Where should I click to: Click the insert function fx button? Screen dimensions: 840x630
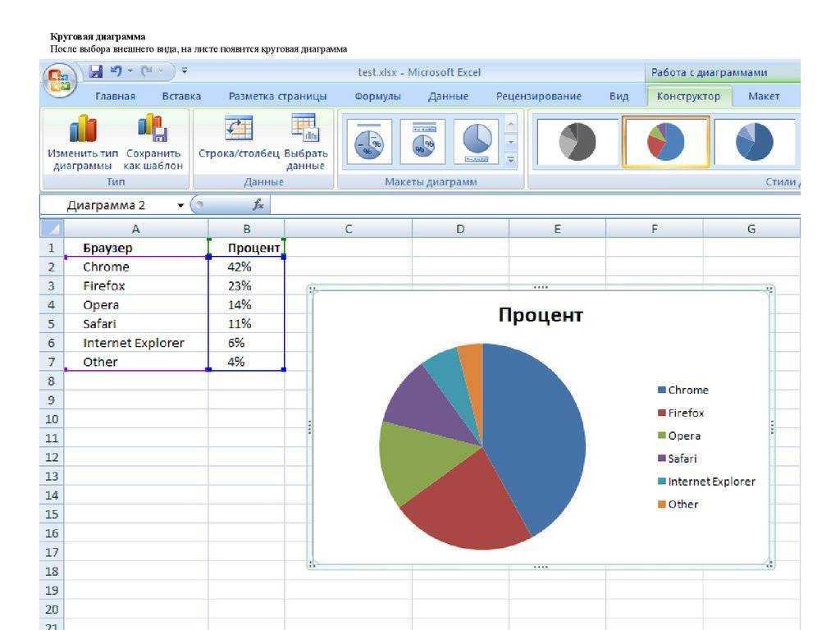[258, 204]
